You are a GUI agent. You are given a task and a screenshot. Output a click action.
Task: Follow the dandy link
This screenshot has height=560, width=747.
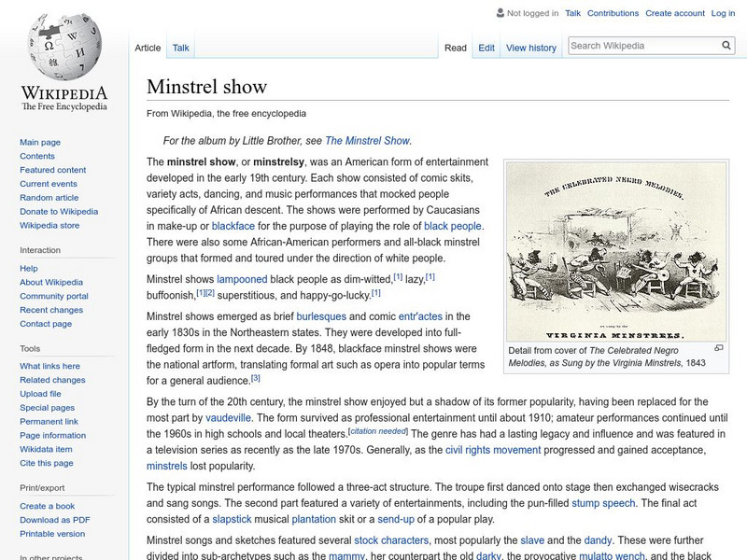pyautogui.click(x=598, y=540)
